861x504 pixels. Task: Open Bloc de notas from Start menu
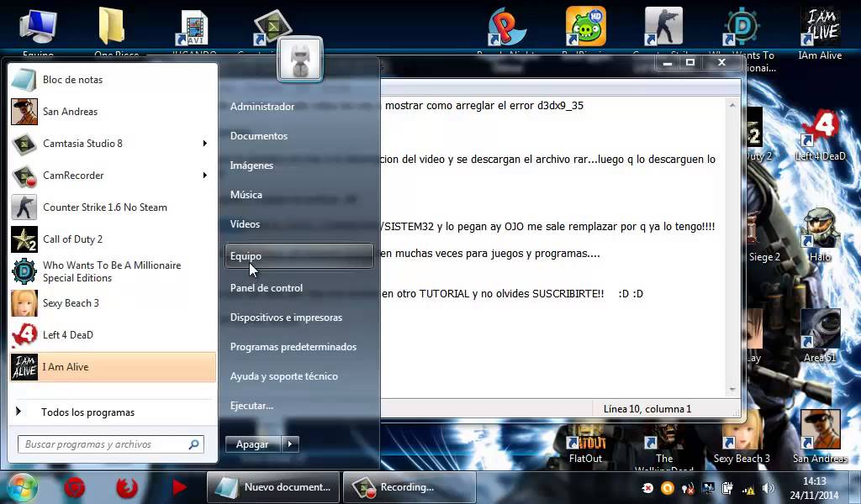113,80
